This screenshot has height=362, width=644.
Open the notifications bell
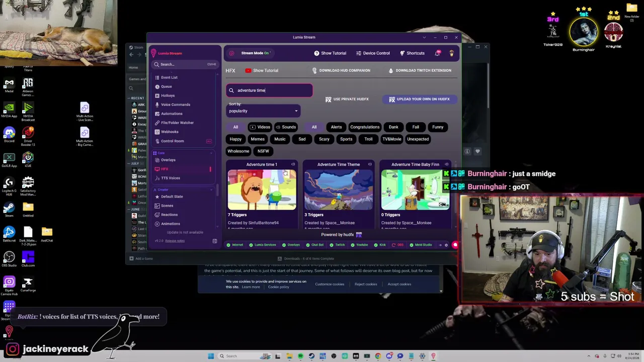438,53
